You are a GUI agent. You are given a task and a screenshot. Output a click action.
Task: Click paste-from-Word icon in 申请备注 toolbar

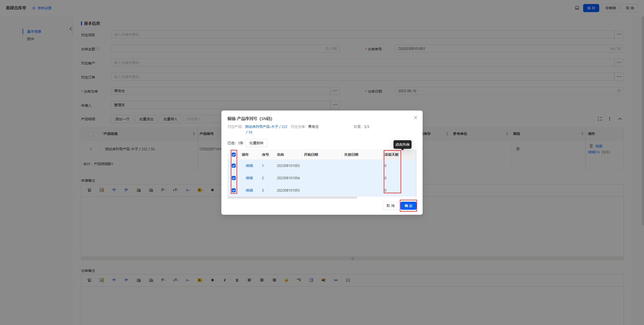point(151,190)
